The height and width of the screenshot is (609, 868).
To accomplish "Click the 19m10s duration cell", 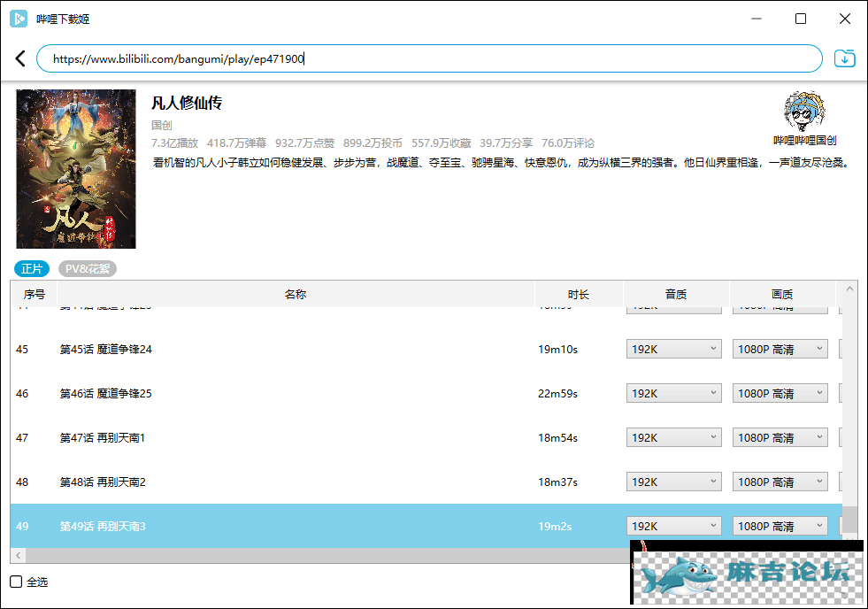I will (x=557, y=350).
